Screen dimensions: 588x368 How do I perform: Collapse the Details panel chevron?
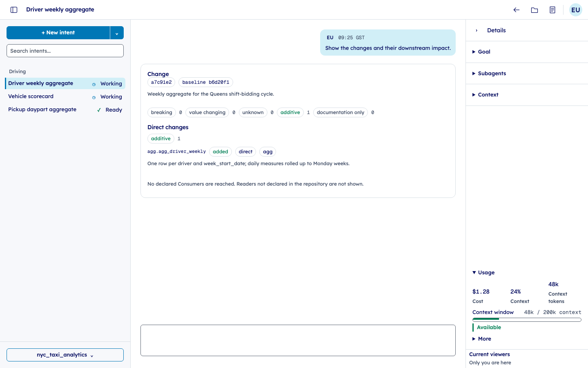tap(477, 31)
